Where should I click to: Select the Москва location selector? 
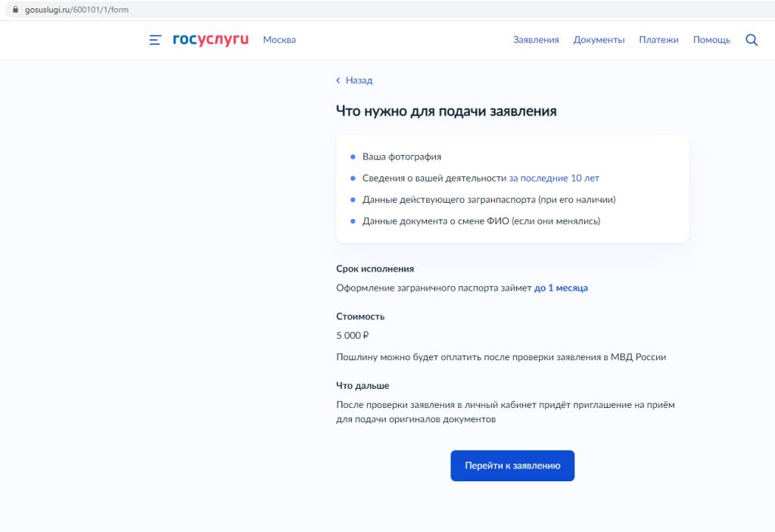[279, 40]
